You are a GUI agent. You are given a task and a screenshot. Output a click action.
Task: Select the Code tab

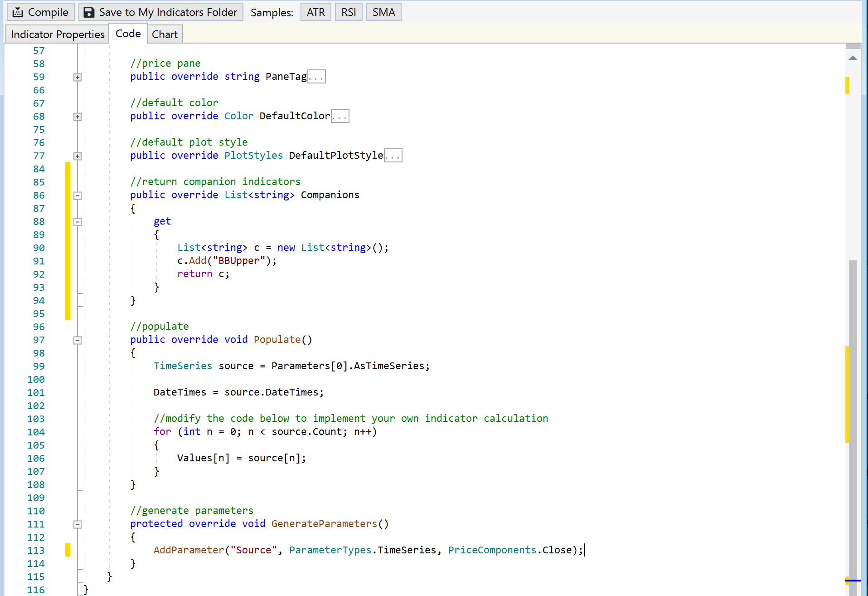point(128,34)
